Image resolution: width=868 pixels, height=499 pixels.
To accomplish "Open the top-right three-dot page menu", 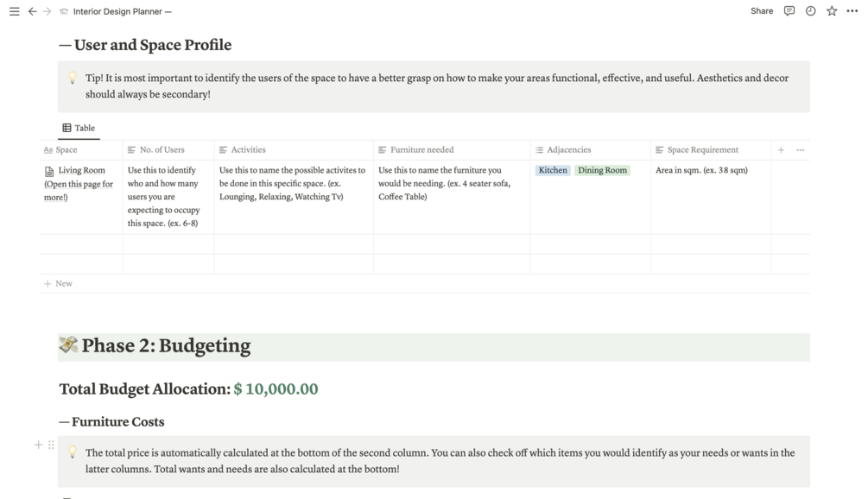I will tap(852, 11).
